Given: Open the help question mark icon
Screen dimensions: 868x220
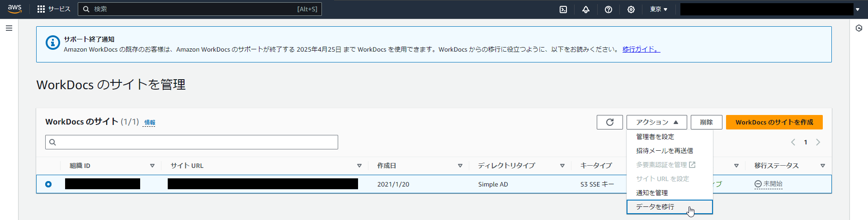Looking at the screenshot, I should pos(609,10).
